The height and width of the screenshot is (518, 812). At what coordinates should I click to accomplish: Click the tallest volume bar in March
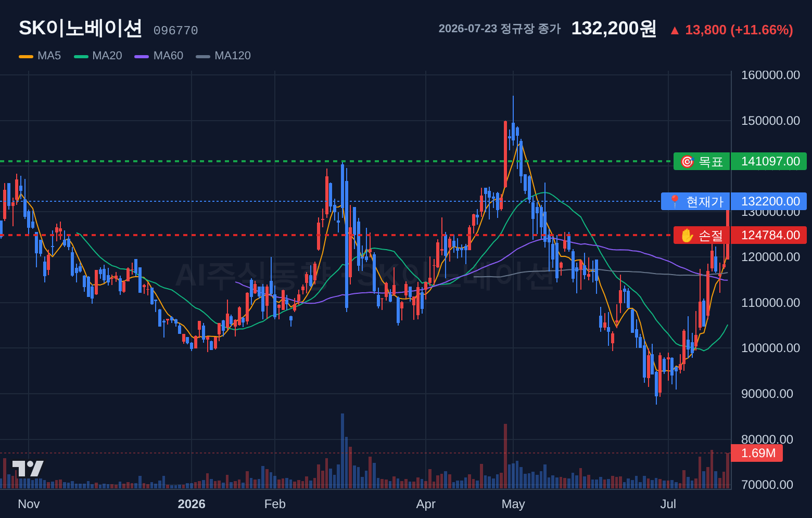[342, 451]
